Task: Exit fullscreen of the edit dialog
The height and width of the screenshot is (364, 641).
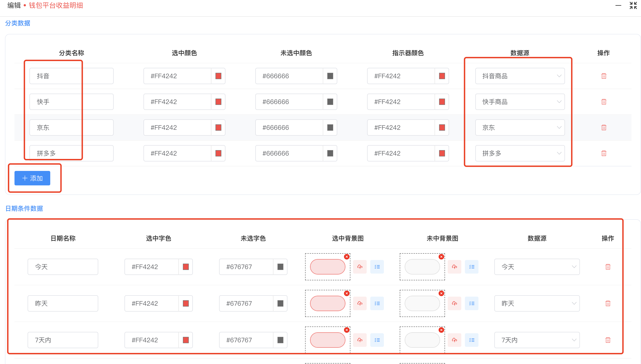Action: click(x=633, y=5)
